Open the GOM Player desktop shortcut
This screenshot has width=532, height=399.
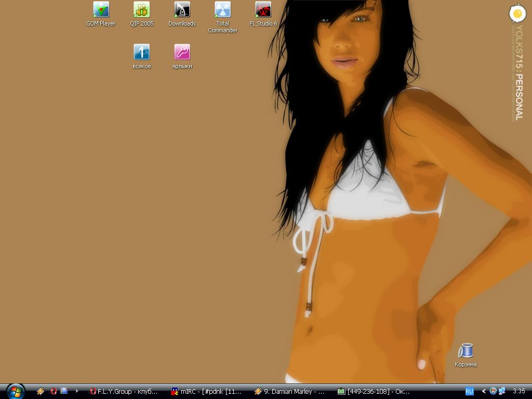tap(101, 14)
